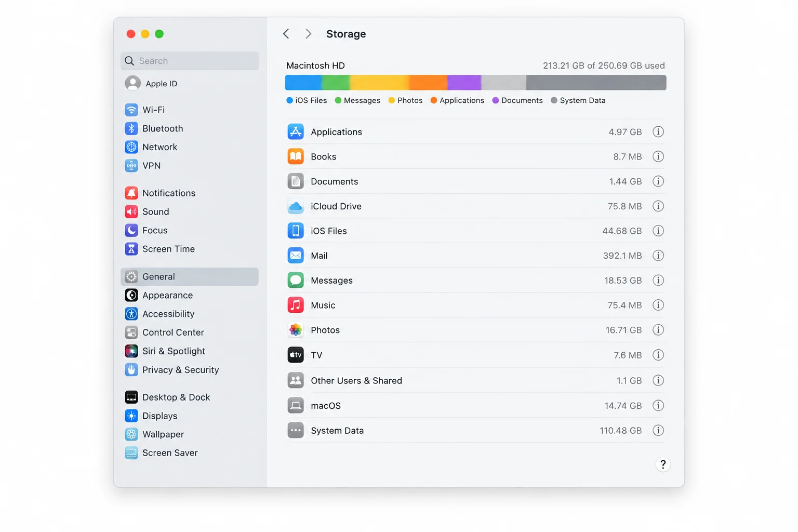Select Siri & Spotlight in the sidebar
The image size is (798, 532).
tap(190, 351)
